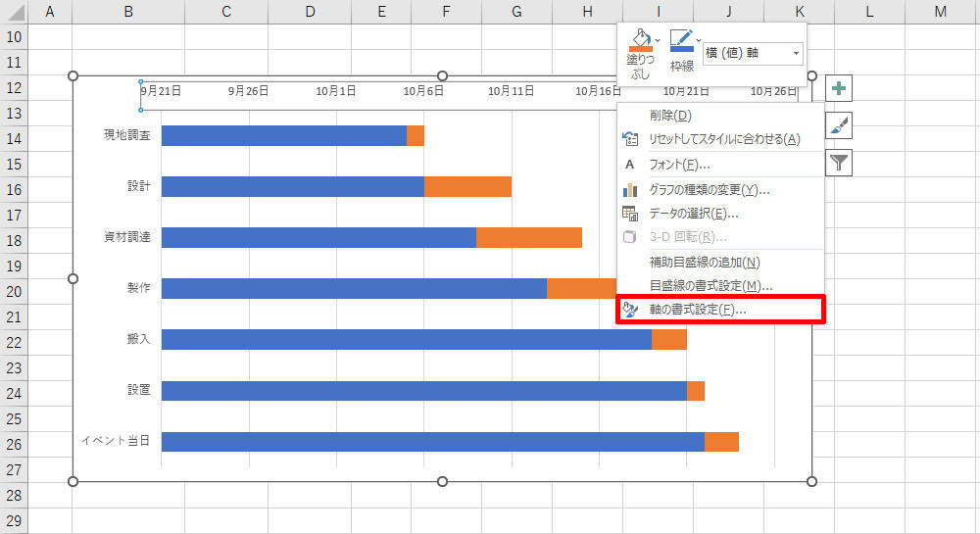The height and width of the screenshot is (534, 980).
Task: Click the chart's bottom-right resize handle
Action: pos(811,481)
